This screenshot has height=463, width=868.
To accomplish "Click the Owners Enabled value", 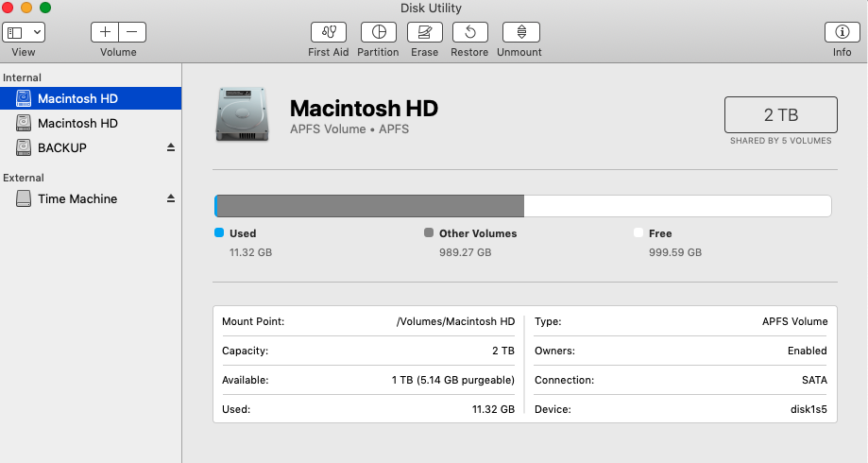I will click(x=808, y=351).
